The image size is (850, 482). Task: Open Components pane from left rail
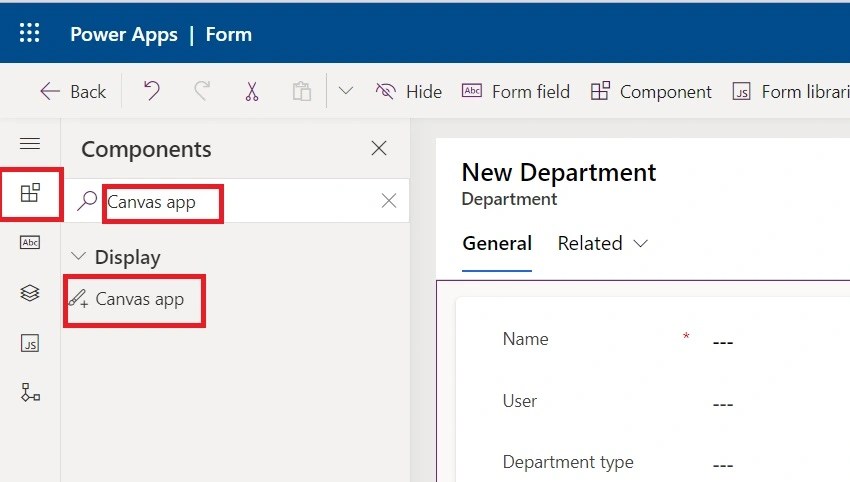(30, 193)
